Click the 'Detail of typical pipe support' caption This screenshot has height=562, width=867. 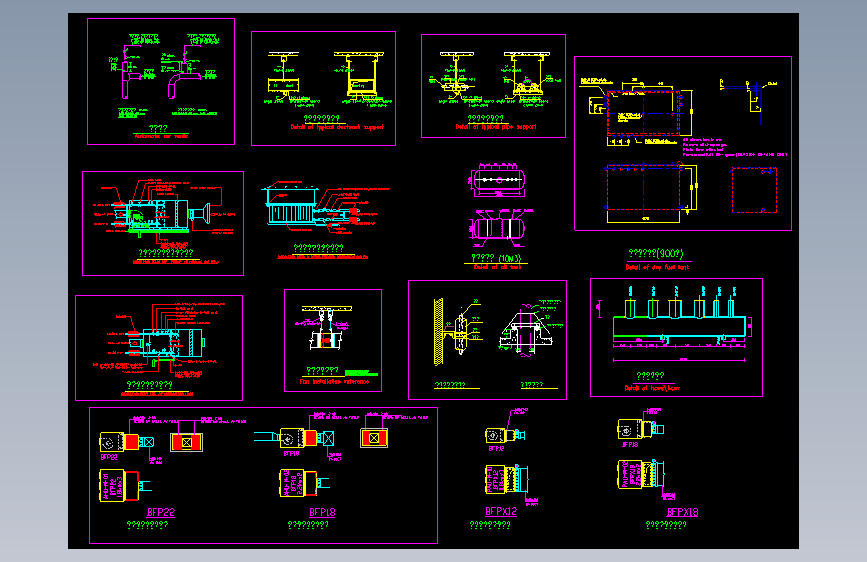coord(495,127)
